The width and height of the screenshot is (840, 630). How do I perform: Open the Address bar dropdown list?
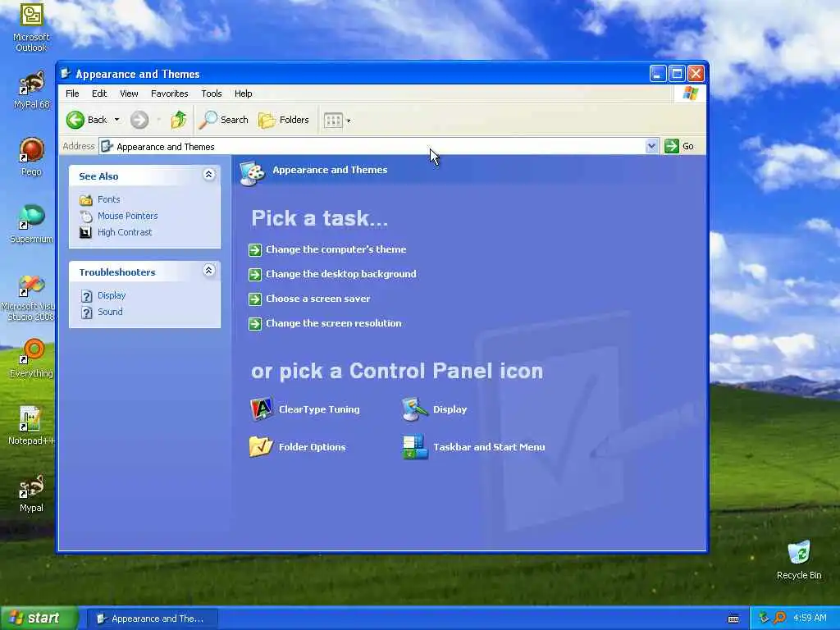651,146
